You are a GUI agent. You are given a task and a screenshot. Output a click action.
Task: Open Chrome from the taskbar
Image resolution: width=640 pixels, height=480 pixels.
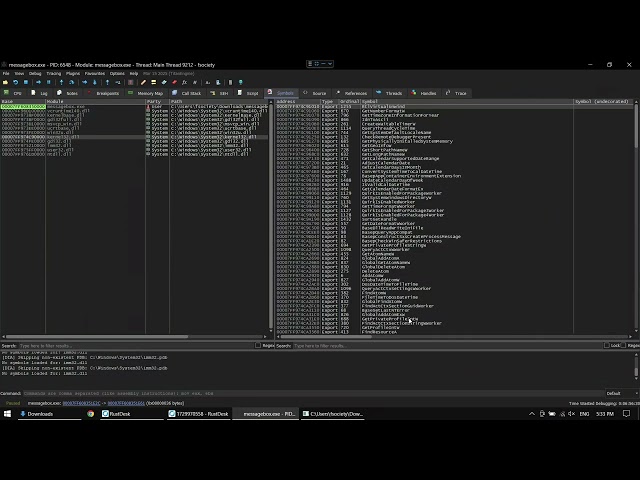tap(91, 413)
